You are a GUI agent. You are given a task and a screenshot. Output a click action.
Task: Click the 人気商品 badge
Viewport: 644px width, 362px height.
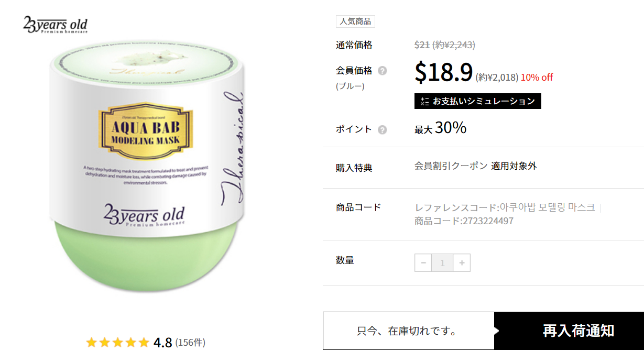355,21
